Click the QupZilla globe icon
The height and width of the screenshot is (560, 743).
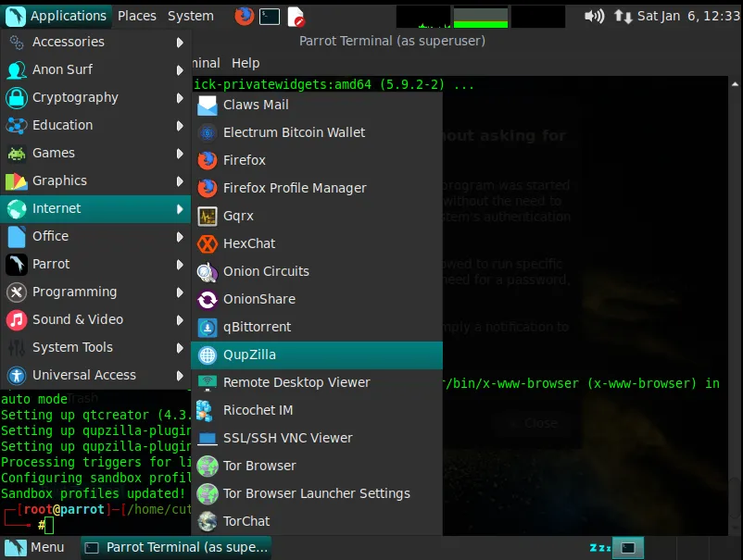(x=208, y=355)
